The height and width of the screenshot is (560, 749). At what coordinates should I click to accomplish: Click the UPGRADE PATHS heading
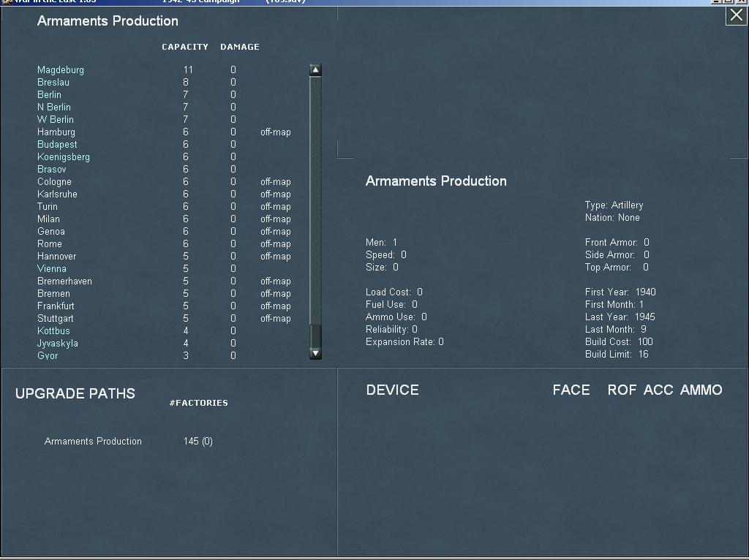point(75,393)
